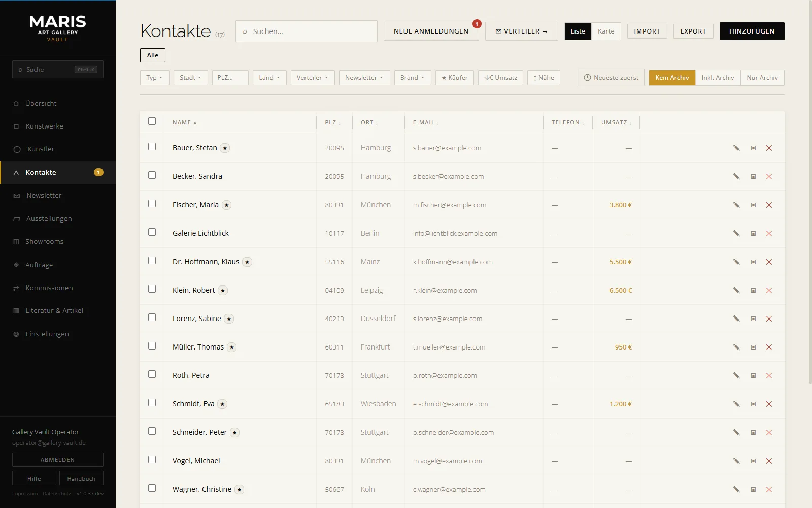Click the red notification badge on Neue Anmeldungen
812x508 pixels.
click(477, 24)
